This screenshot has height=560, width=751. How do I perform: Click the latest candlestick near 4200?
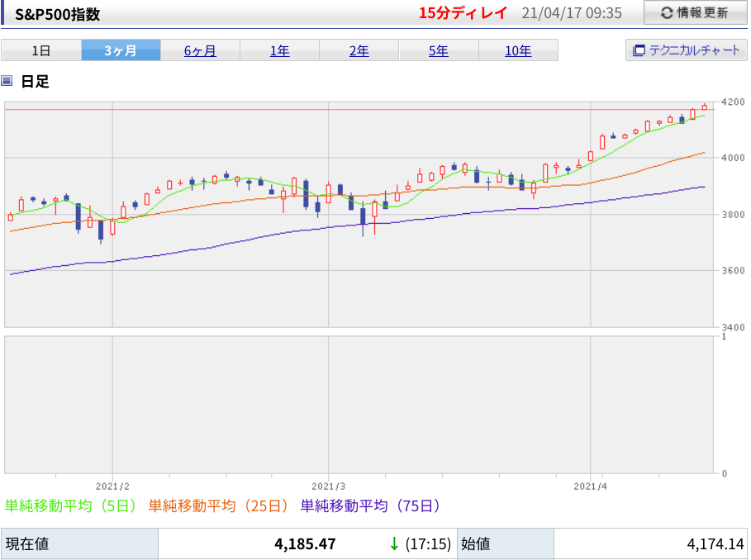point(705,107)
